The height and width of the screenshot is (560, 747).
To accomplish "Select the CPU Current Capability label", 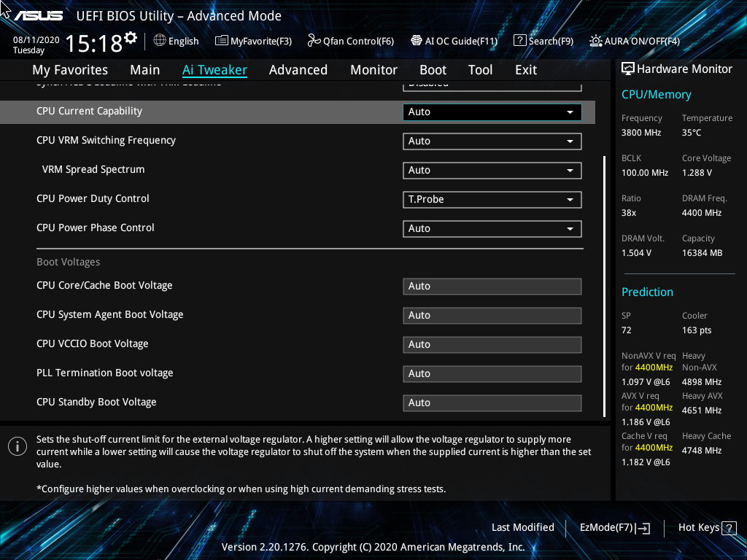I will point(89,112).
